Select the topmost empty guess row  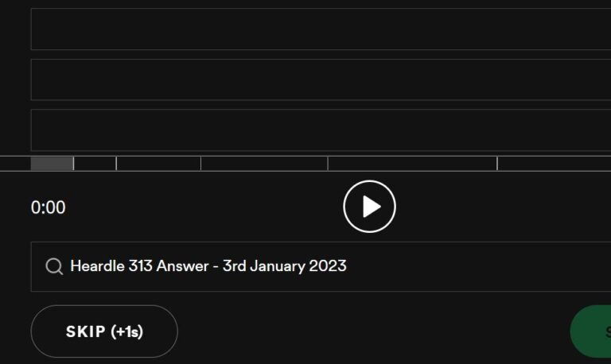click(321, 29)
